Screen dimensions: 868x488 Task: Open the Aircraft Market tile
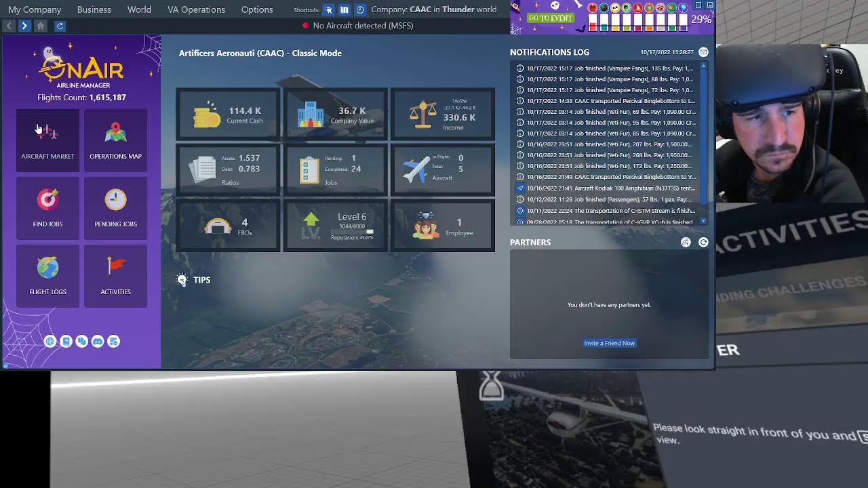[47, 140]
